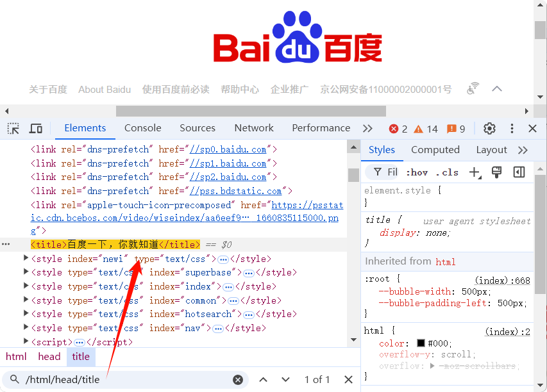547x392 pixels.
Task: Toggle the rendering emulations paintbrush icon
Action: [x=496, y=172]
